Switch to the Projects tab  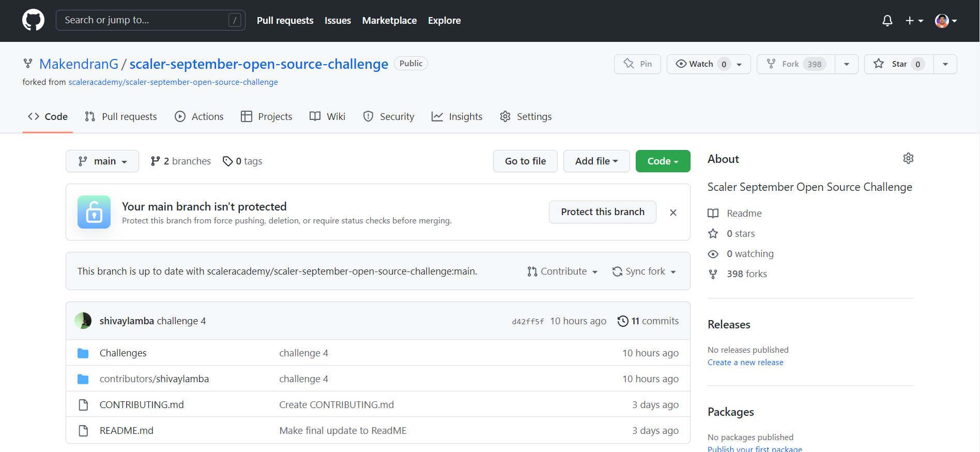(x=267, y=116)
